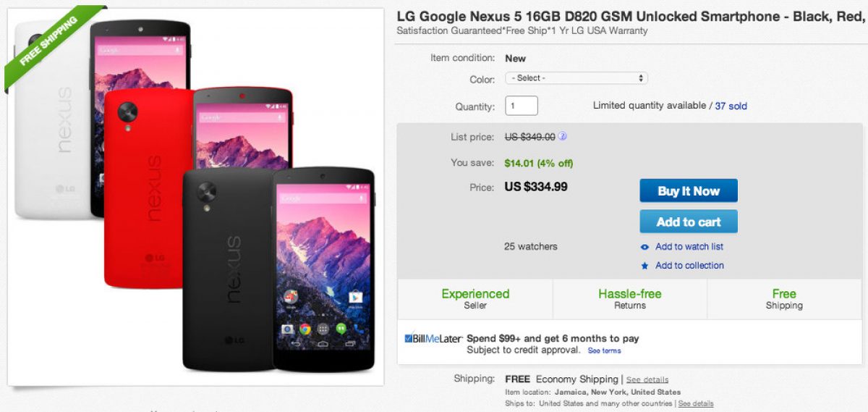Click the BillMeLater logo
868x412 pixels.
(433, 338)
